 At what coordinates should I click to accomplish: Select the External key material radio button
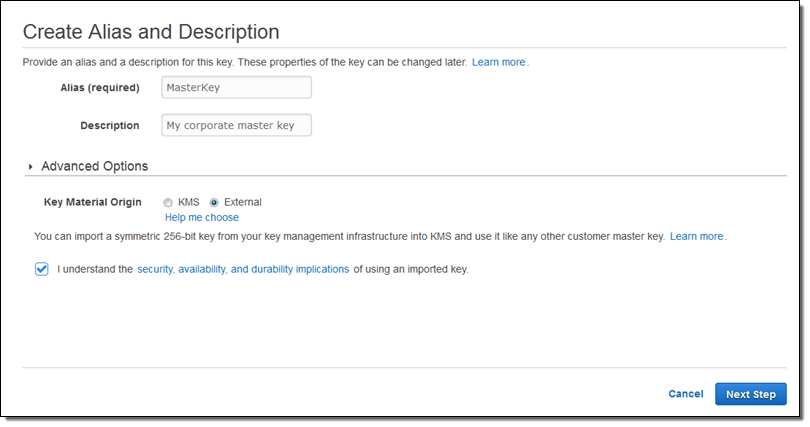[x=214, y=202]
